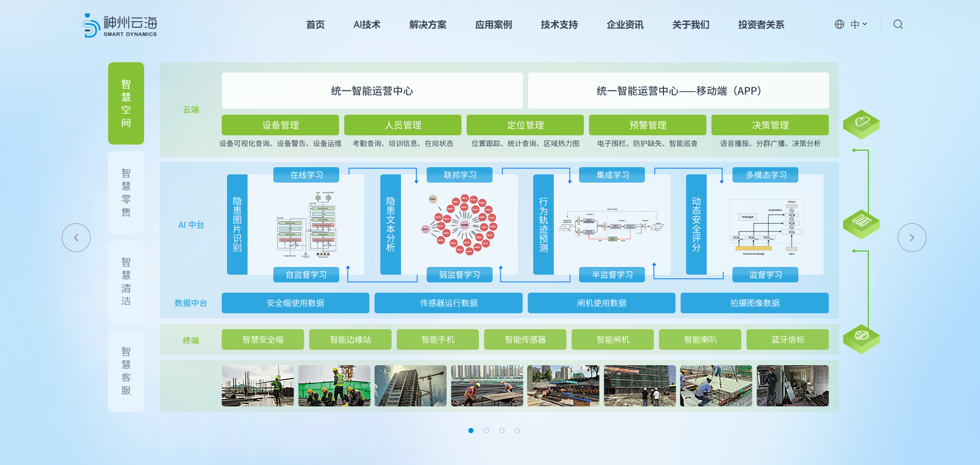
Task: Open the 首页 menu item
Action: coord(315,25)
